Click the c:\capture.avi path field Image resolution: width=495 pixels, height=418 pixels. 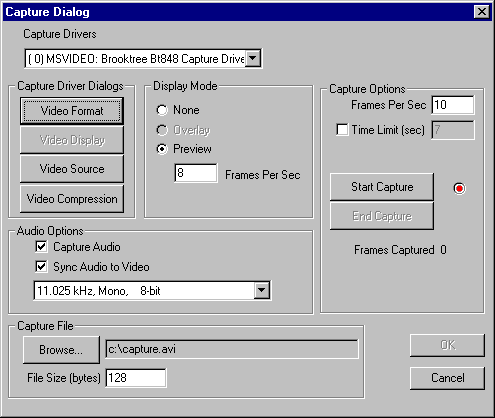coord(232,349)
